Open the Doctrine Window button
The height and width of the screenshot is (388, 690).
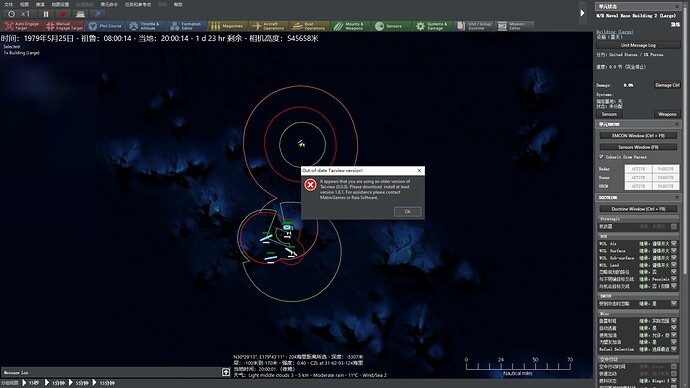638,209
